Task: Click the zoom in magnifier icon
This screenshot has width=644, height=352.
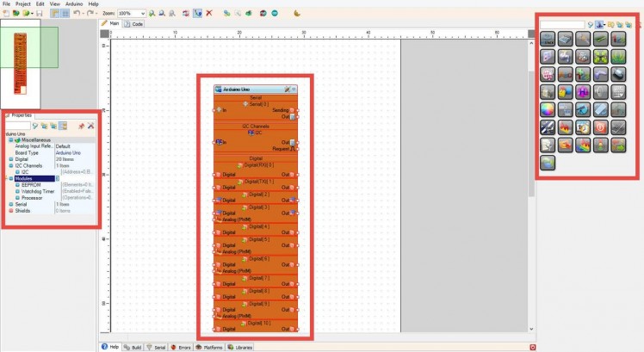Action: (x=152, y=15)
